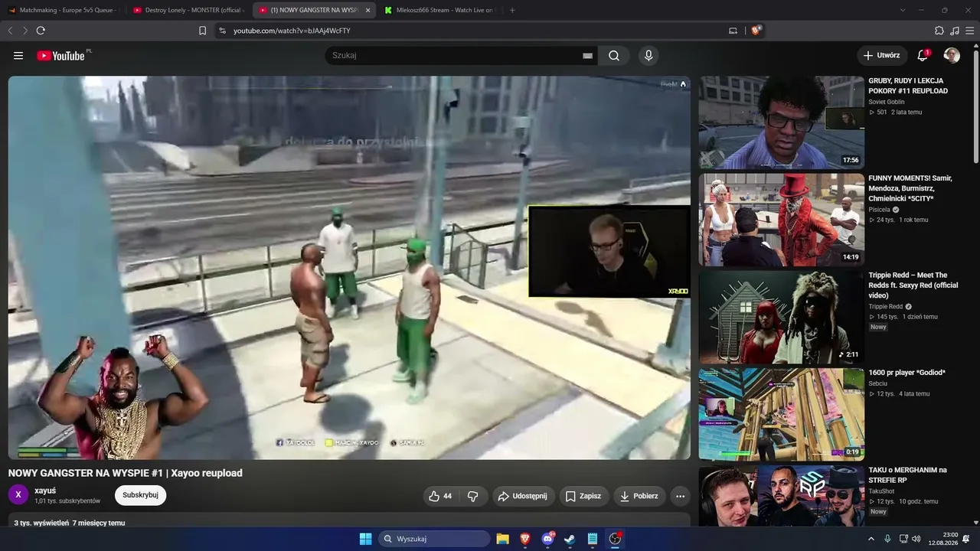980x551 pixels.
Task: Open the on-screen keyboard in search box
Action: click(x=587, y=56)
